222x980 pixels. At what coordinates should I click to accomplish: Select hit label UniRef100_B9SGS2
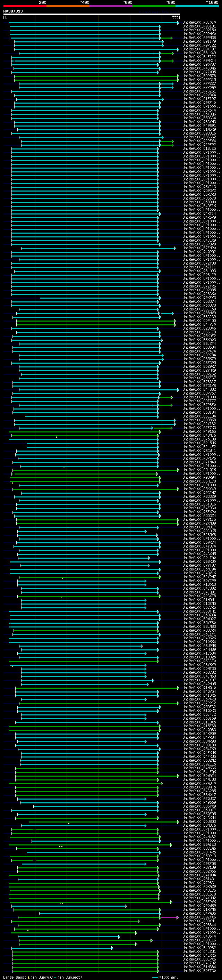(x=199, y=137)
